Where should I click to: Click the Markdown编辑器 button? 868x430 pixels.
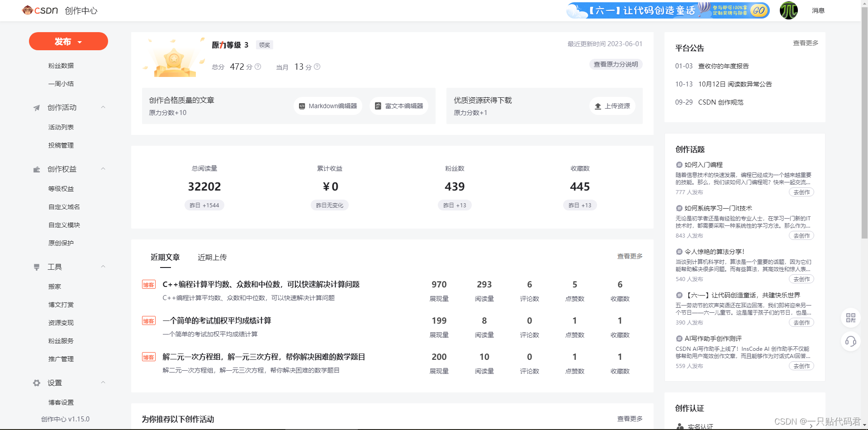(x=328, y=106)
